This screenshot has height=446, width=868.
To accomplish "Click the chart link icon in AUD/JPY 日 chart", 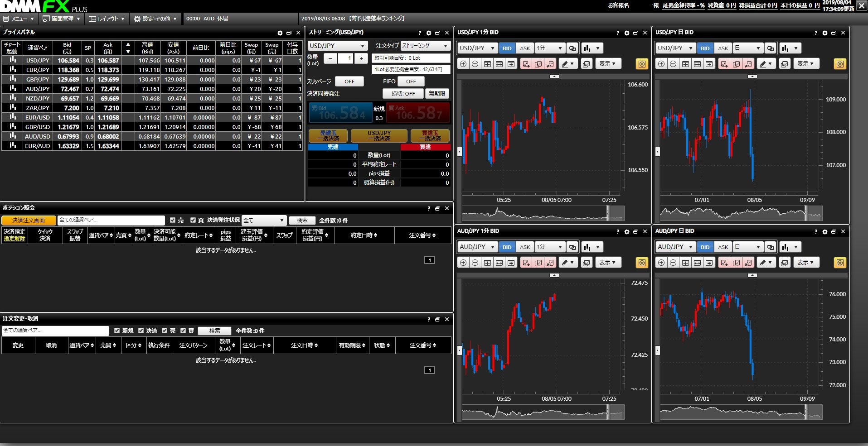I will [770, 247].
